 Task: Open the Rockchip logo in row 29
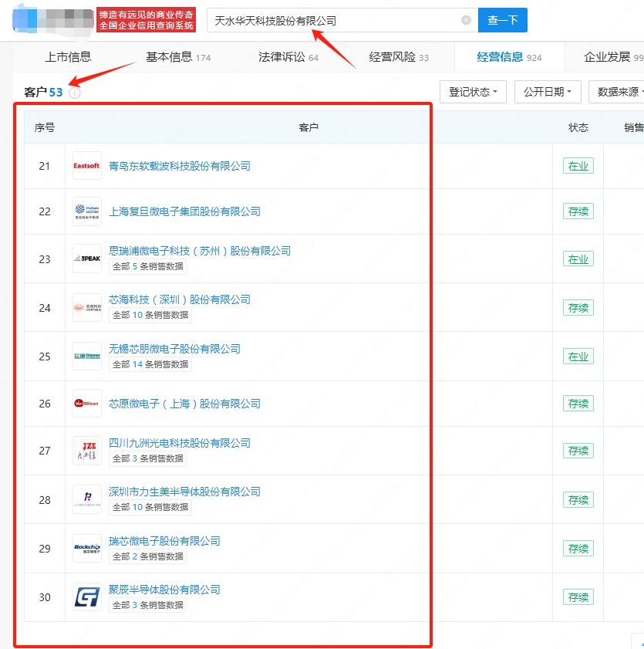point(87,549)
